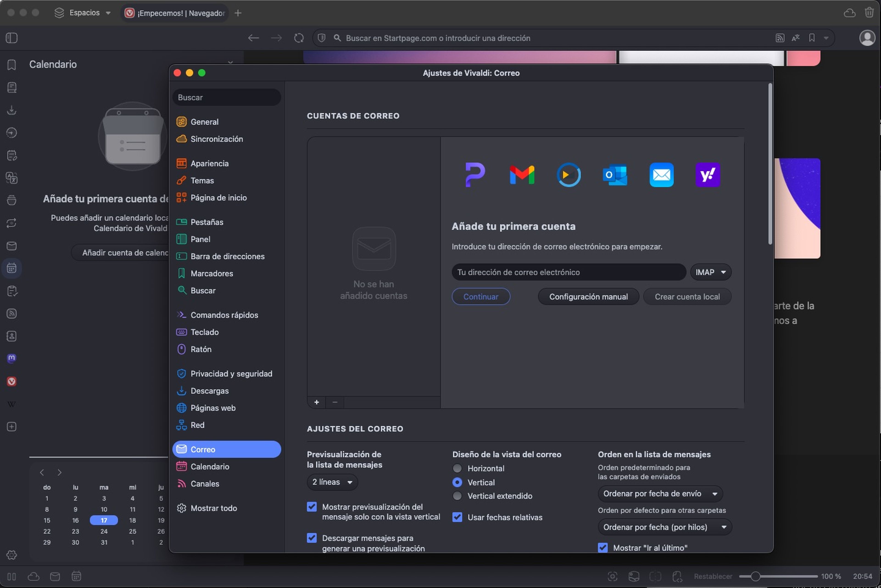Viewport: 881px width, 588px height.
Task: Select Vertical extendido layout
Action: point(457,496)
